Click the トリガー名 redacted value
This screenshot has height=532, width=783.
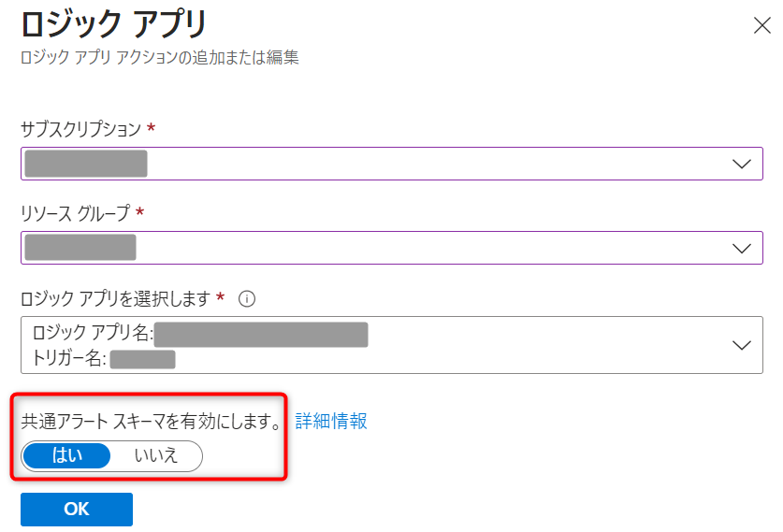142,359
